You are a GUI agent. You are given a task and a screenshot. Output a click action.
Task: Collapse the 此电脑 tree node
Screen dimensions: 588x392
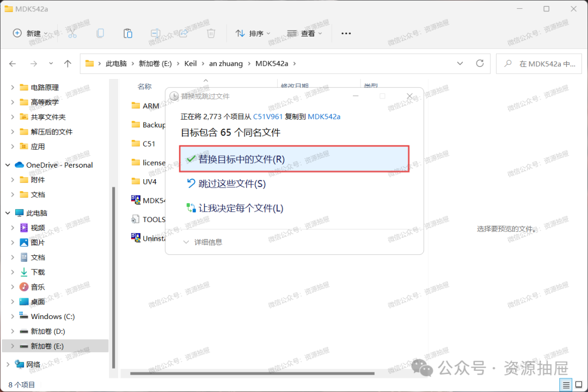[x=8, y=213]
